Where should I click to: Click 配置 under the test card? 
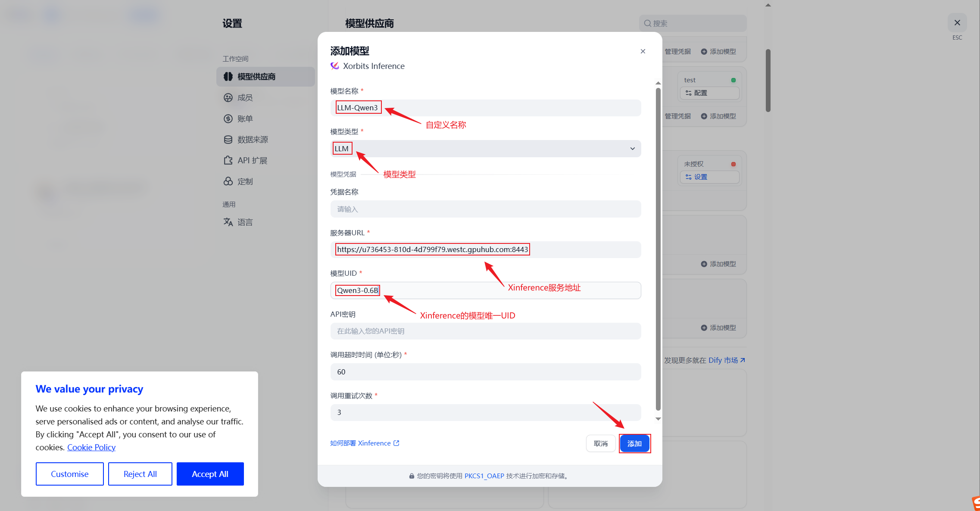point(709,93)
